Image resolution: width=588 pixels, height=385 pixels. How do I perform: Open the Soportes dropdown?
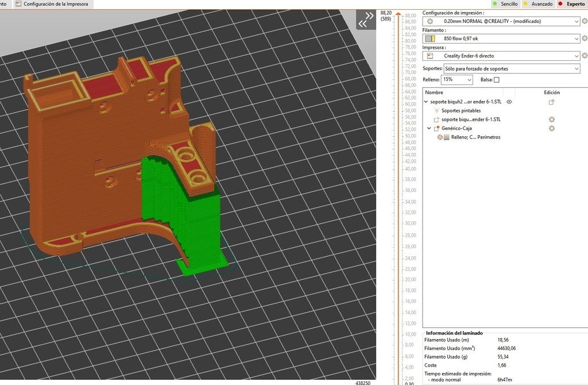pos(512,68)
